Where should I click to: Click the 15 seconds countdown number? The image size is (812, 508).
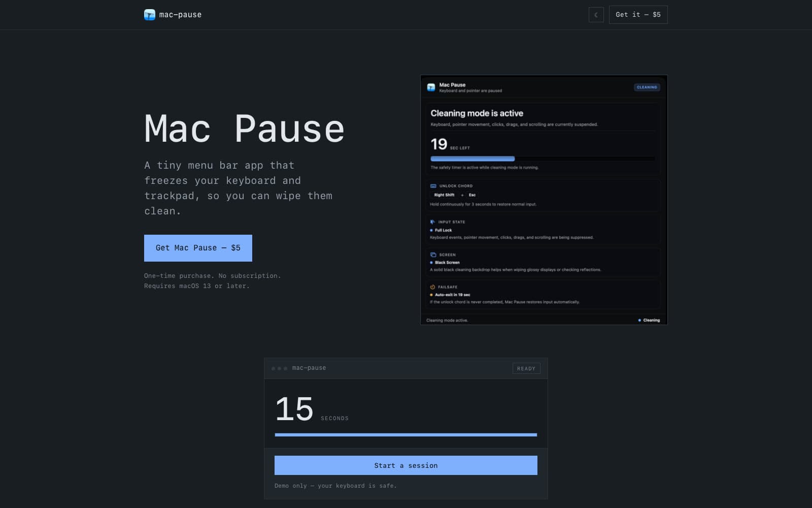294,409
